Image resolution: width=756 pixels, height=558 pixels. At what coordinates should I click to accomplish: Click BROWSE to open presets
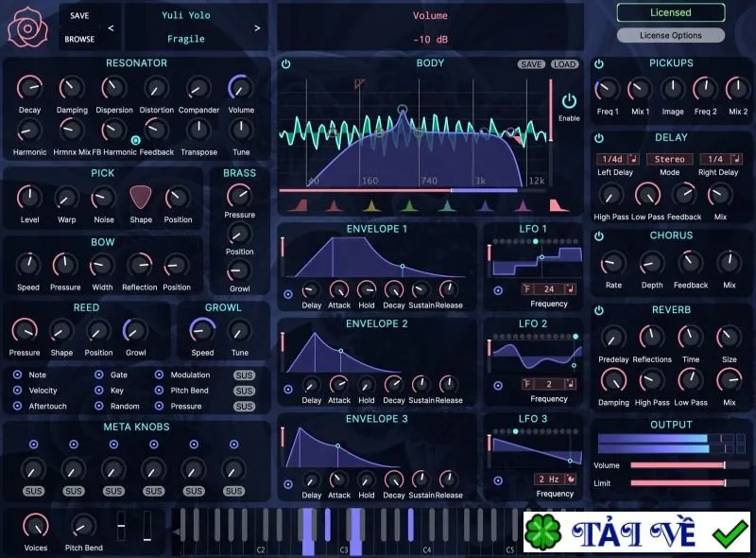click(79, 39)
